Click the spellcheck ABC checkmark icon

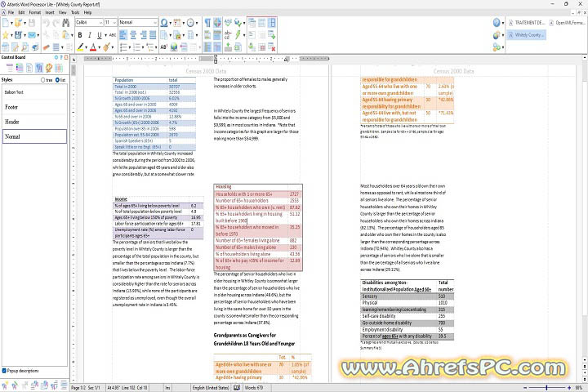(x=228, y=23)
